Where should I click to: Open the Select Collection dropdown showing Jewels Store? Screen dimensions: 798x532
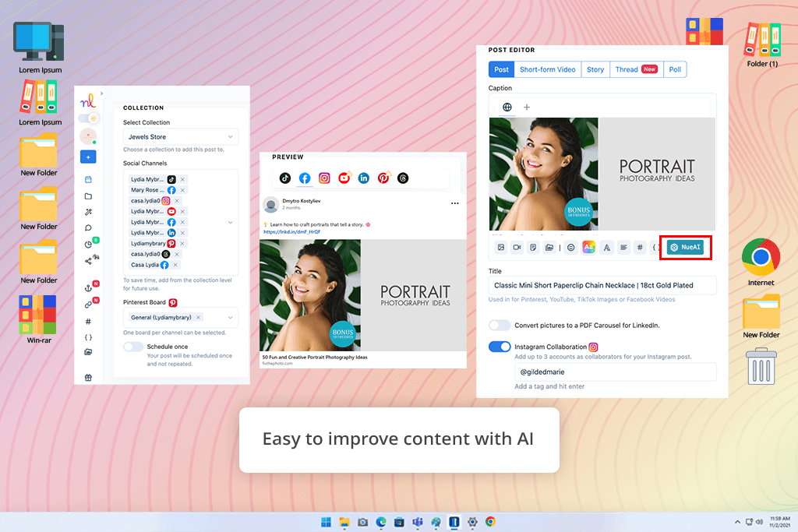180,137
